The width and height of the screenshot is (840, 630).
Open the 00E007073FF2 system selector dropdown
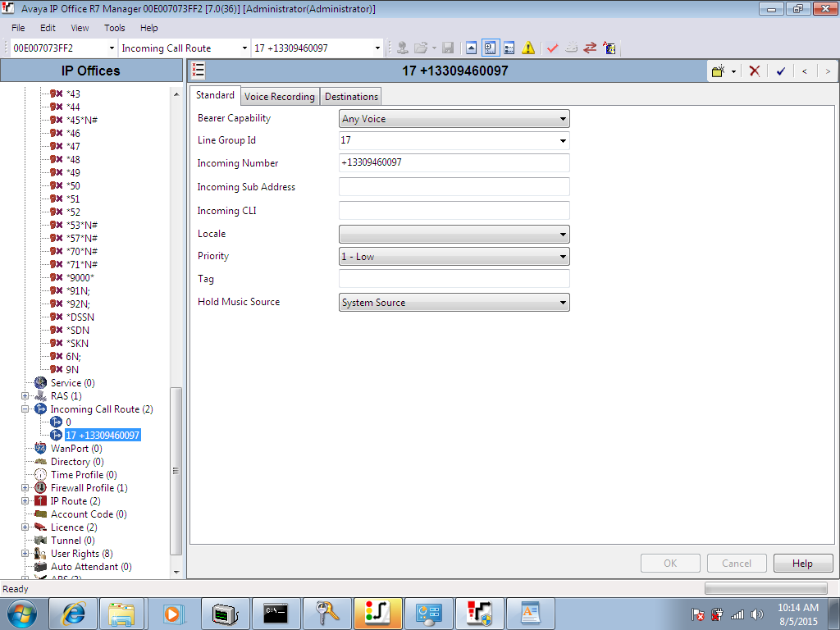112,48
